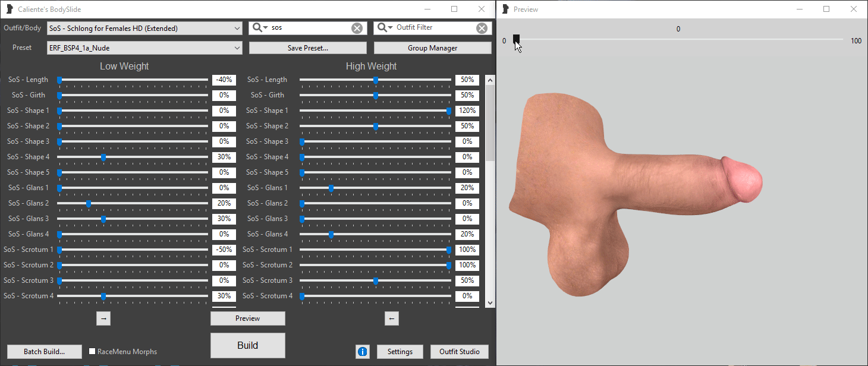Click the BodySlide title bar app icon

(10, 9)
